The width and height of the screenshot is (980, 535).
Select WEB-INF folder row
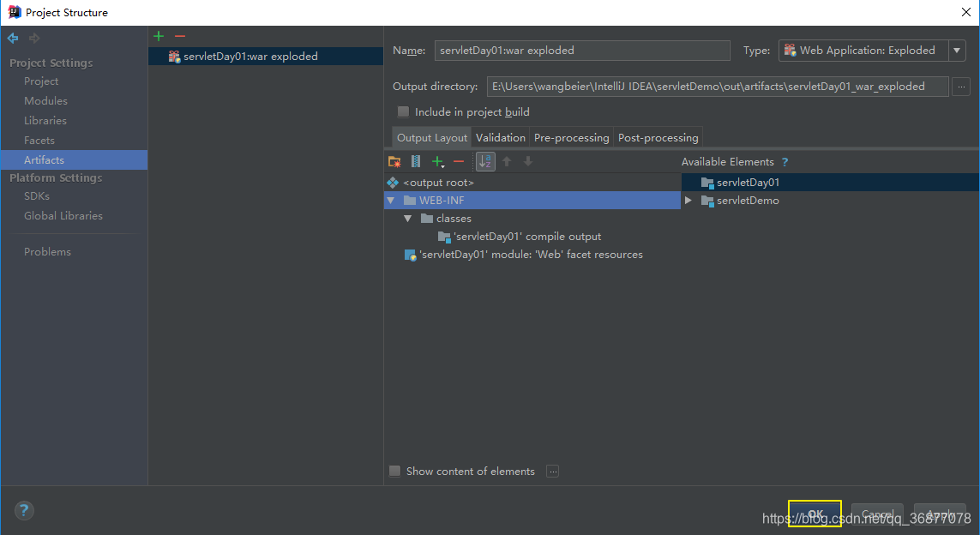pyautogui.click(x=532, y=201)
